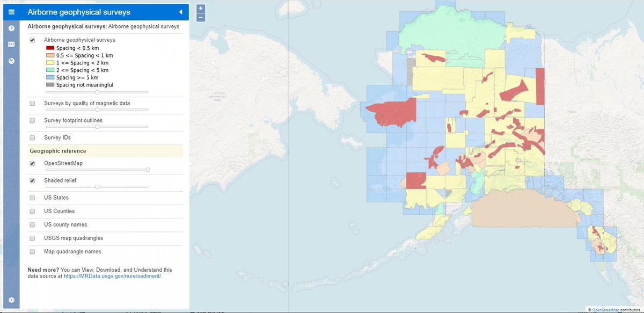Click the yellow 1 to 2 km swatch
This screenshot has height=313, width=644.
point(49,63)
